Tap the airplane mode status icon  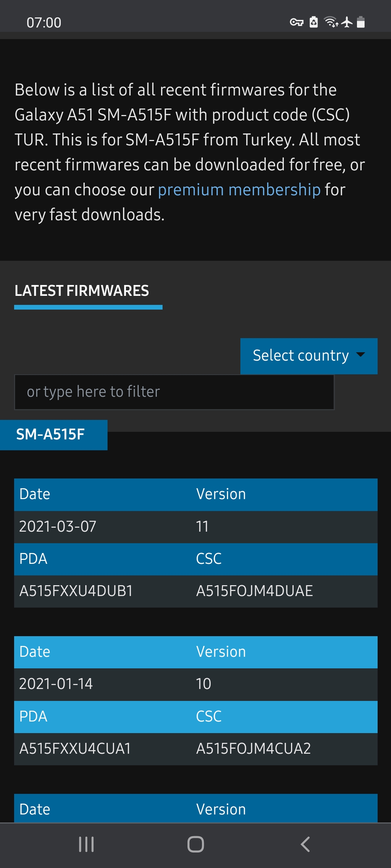coord(347,22)
